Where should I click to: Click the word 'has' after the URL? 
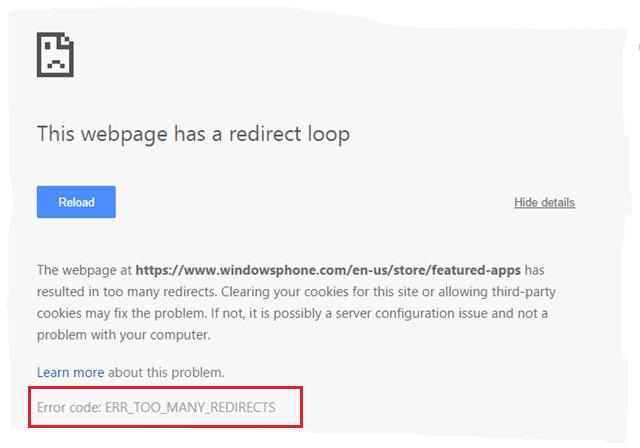[x=534, y=270]
